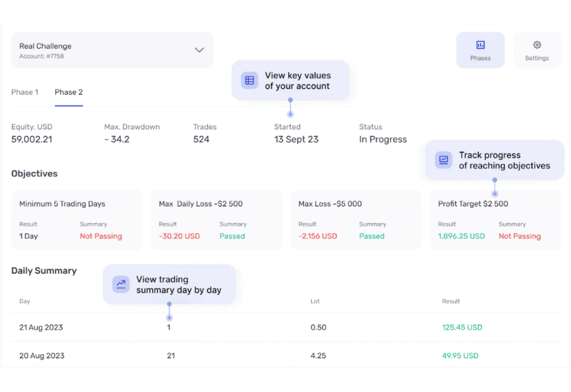Click the 125.45 USD result value
Viewport: 571px width, 392px height.
click(462, 327)
